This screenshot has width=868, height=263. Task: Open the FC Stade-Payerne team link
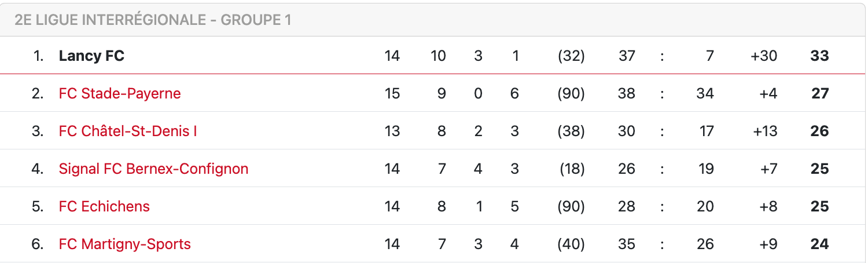120,93
